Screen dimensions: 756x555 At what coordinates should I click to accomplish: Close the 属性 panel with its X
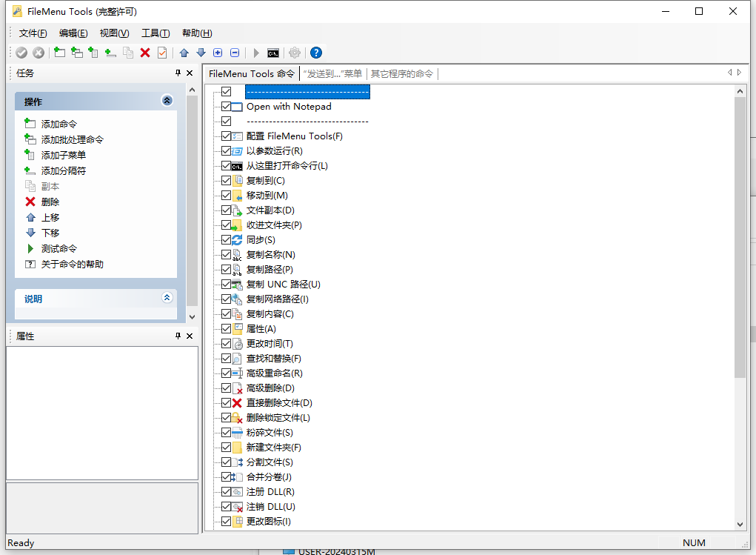pos(190,336)
